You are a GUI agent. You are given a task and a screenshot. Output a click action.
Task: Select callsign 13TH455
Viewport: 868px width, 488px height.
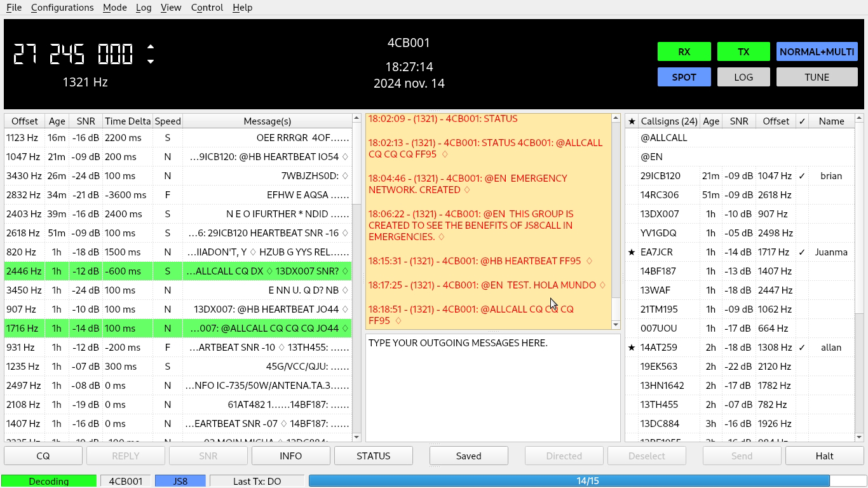[659, 405]
